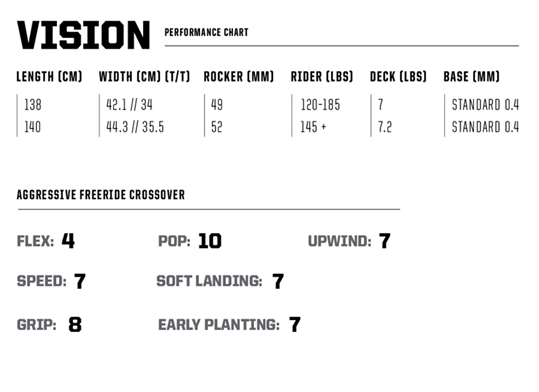Screen dimensions: 539x392
Task: Select the 138 length value
Action: click(x=33, y=105)
